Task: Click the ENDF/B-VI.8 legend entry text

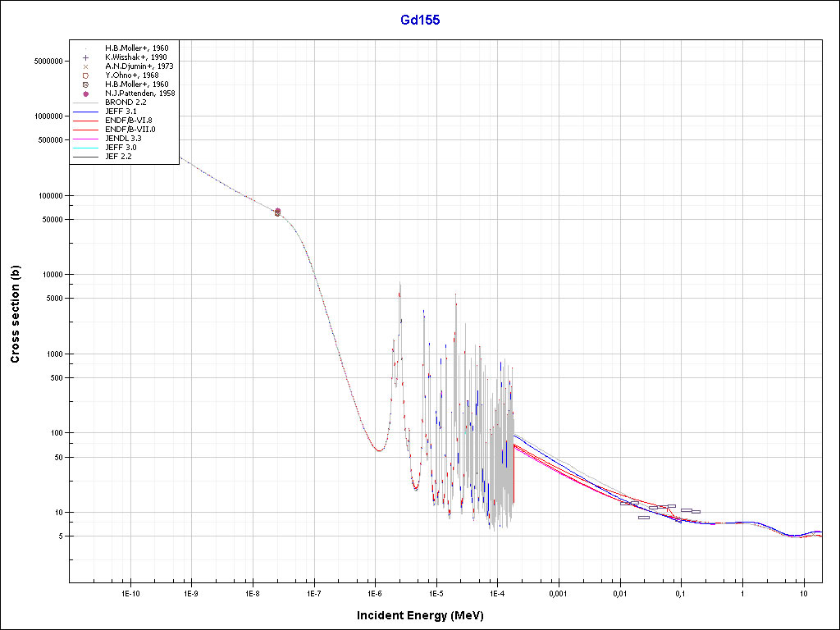Action: point(129,120)
